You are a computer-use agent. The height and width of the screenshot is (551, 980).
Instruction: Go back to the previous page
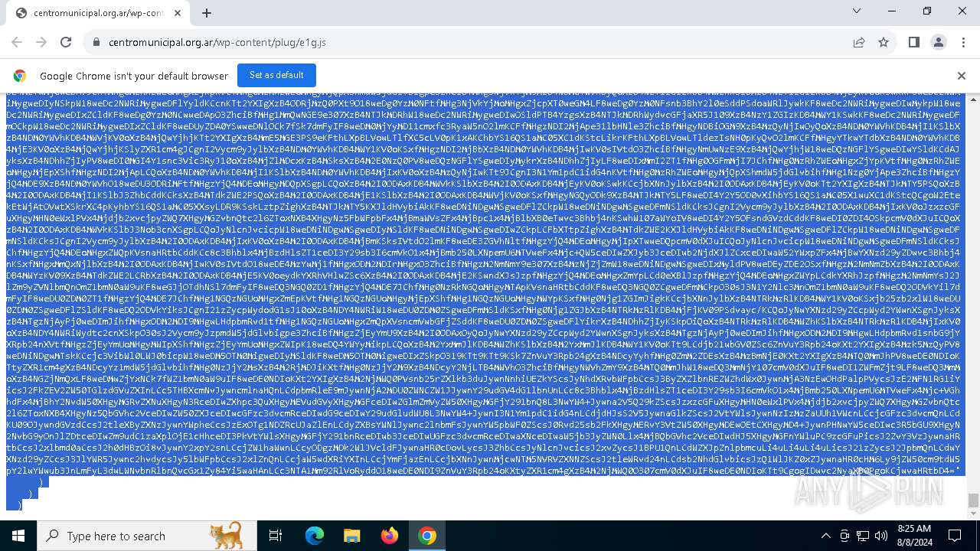17,42
